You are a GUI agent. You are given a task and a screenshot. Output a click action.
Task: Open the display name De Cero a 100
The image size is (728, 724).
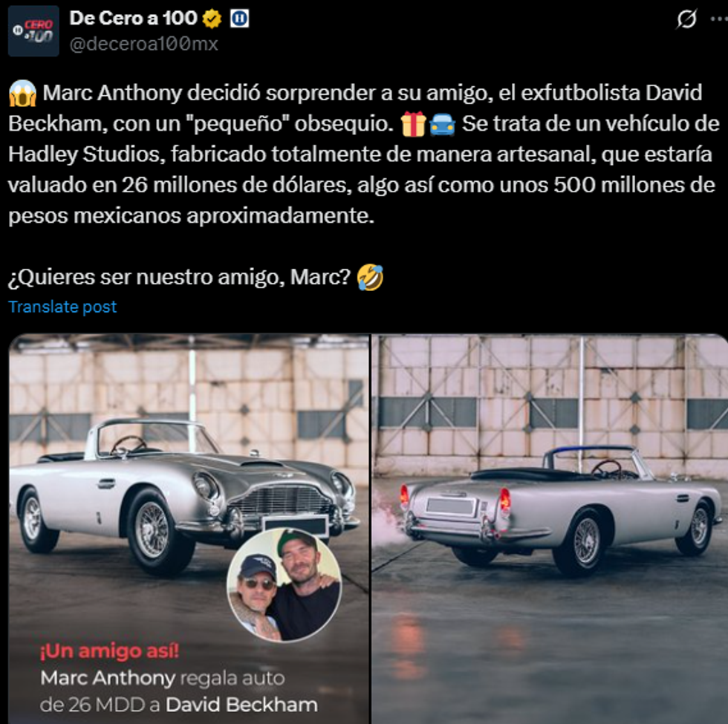click(x=133, y=19)
